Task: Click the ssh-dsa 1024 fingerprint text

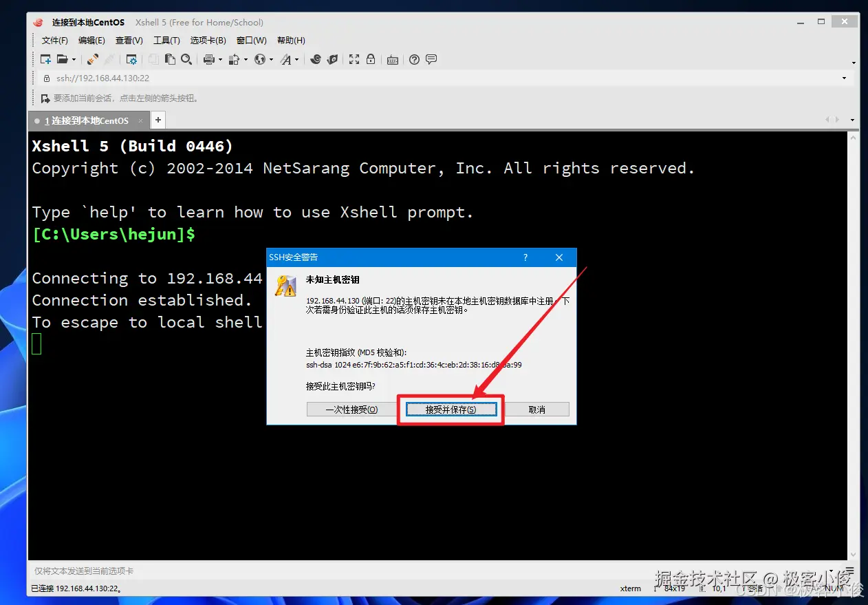Action: 413,365
